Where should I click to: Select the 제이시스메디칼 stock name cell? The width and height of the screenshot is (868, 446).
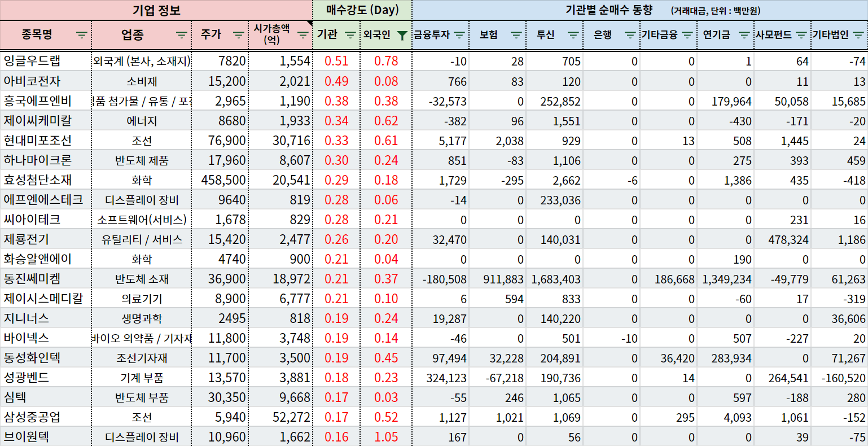coord(46,298)
